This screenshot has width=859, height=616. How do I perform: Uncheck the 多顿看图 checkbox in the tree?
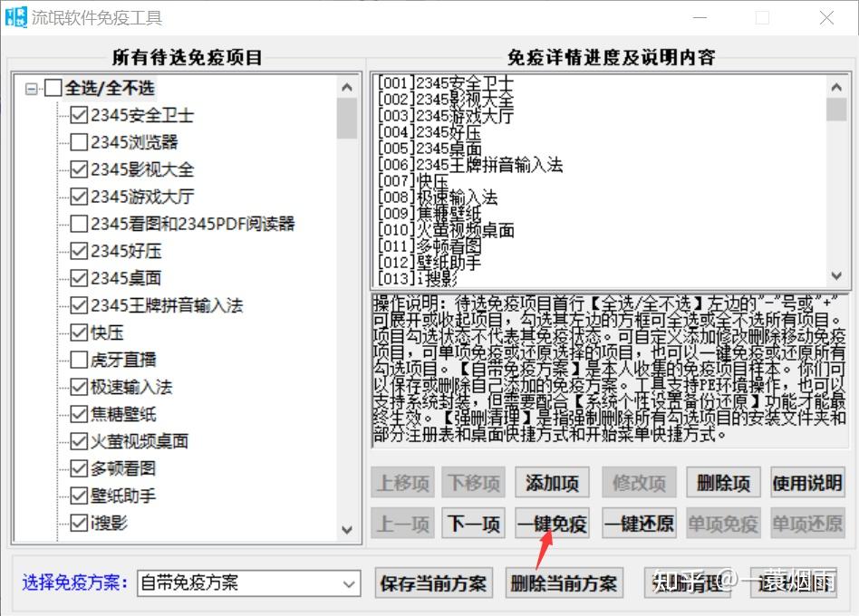(79, 468)
